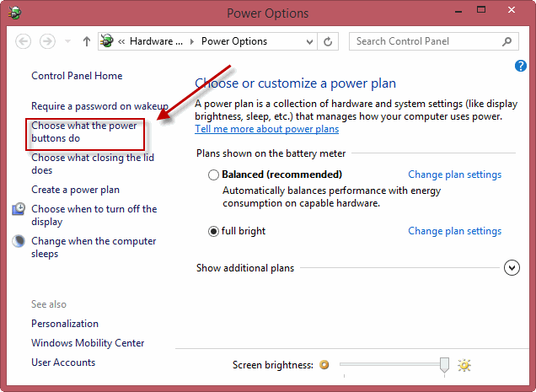Open Choose when to turn off the display
Screen dimensions: 536x392
click(94, 215)
